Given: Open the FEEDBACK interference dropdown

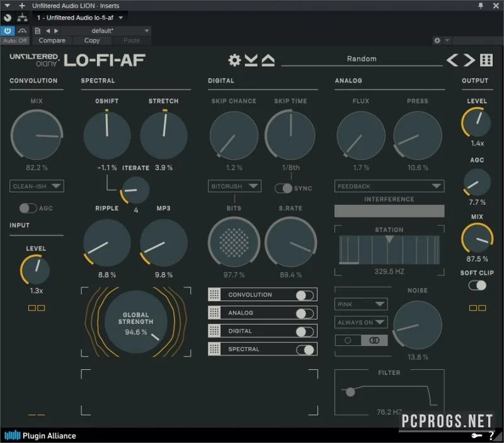Looking at the screenshot, I should coord(389,186).
